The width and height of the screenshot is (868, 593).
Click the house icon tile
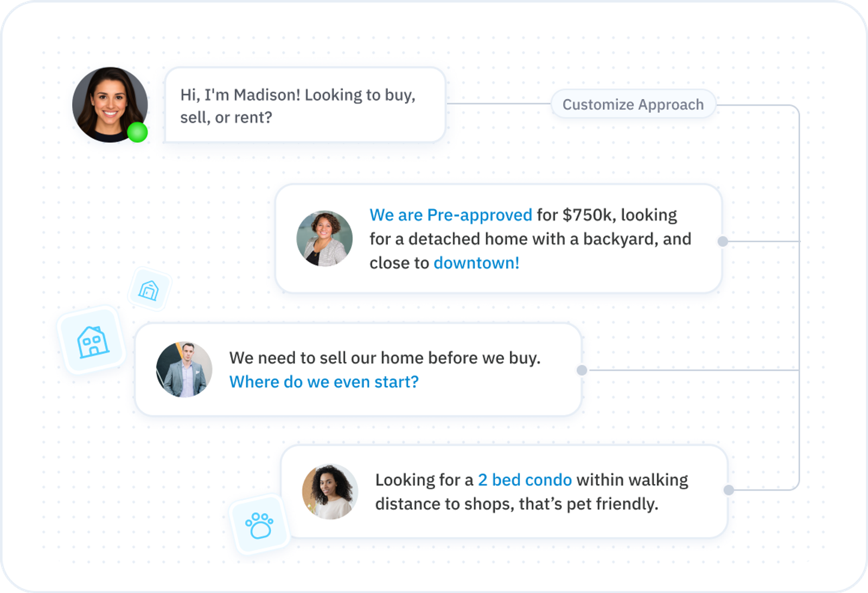coord(92,341)
